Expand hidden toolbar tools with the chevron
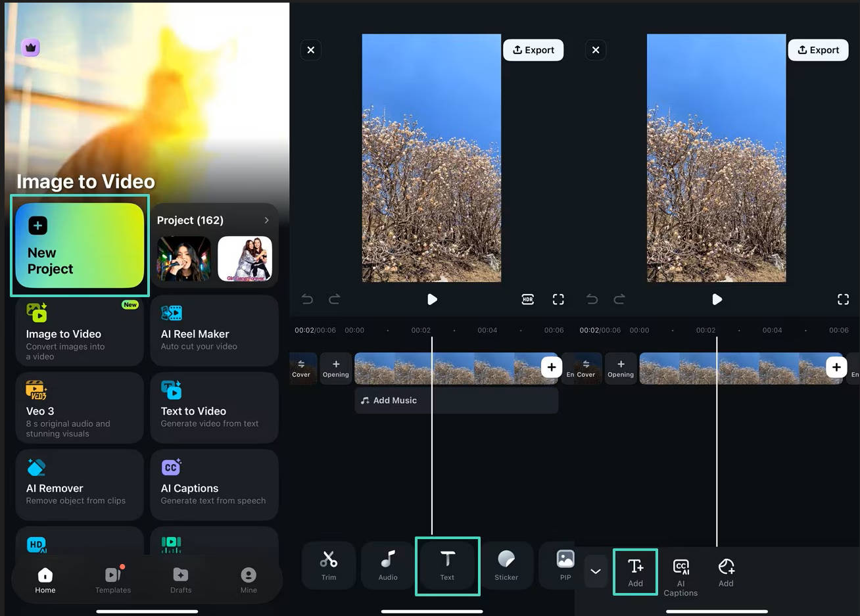This screenshot has height=616, width=860. coord(596,571)
